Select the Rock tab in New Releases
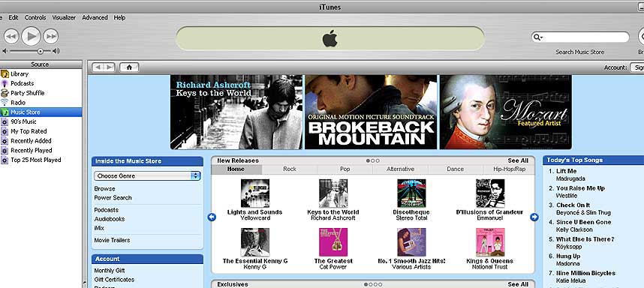The image size is (644, 288). [x=290, y=169]
